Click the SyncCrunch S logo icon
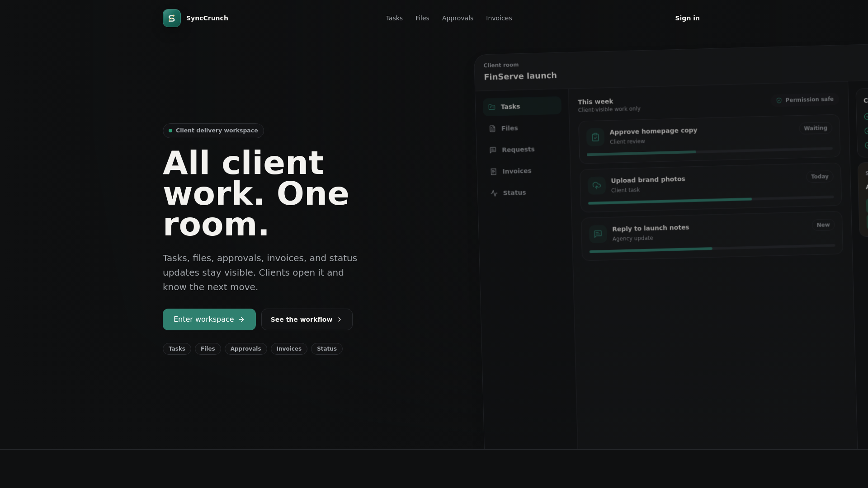 [172, 18]
